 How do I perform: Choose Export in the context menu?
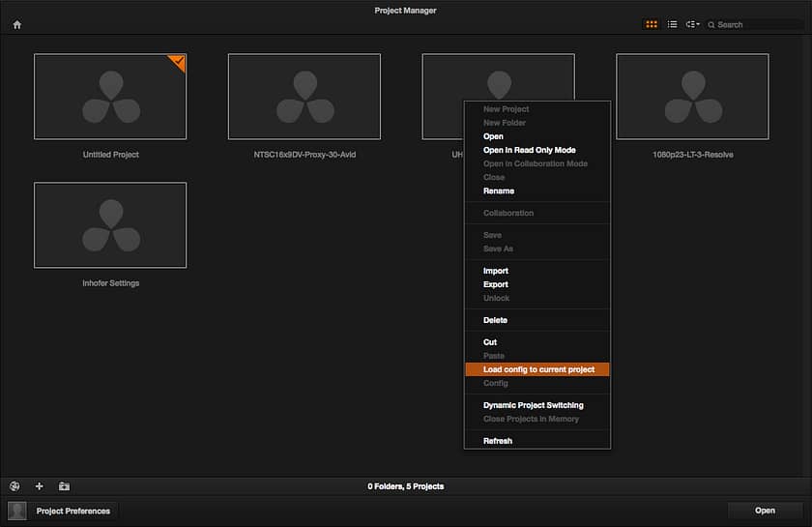pyautogui.click(x=537, y=284)
